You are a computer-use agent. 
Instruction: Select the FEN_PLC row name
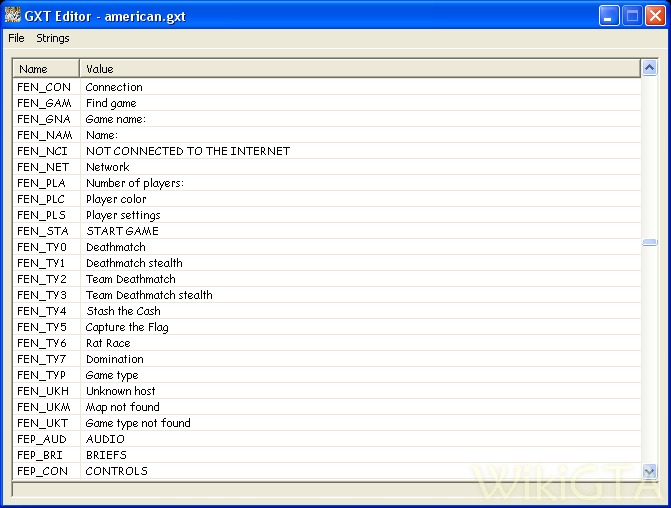[x=41, y=199]
